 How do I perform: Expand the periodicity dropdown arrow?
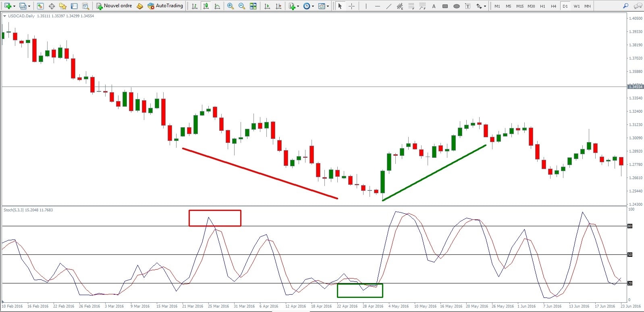[x=313, y=6]
